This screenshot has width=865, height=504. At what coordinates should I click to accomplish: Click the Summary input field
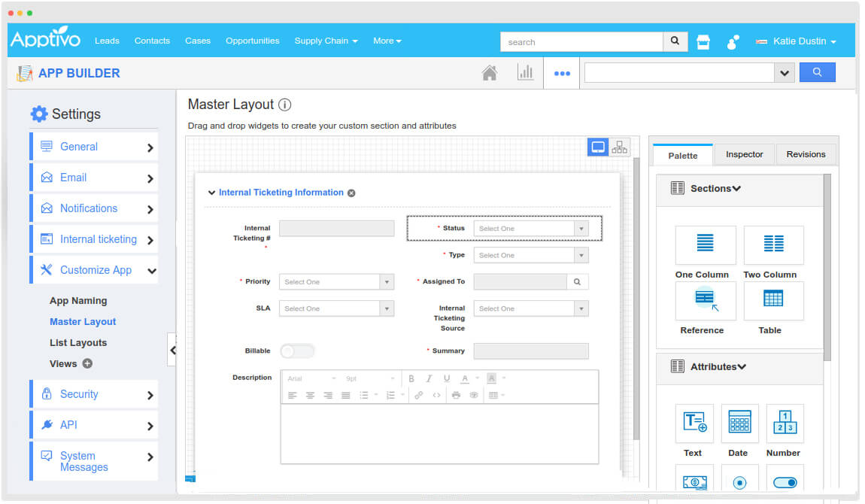(530, 351)
